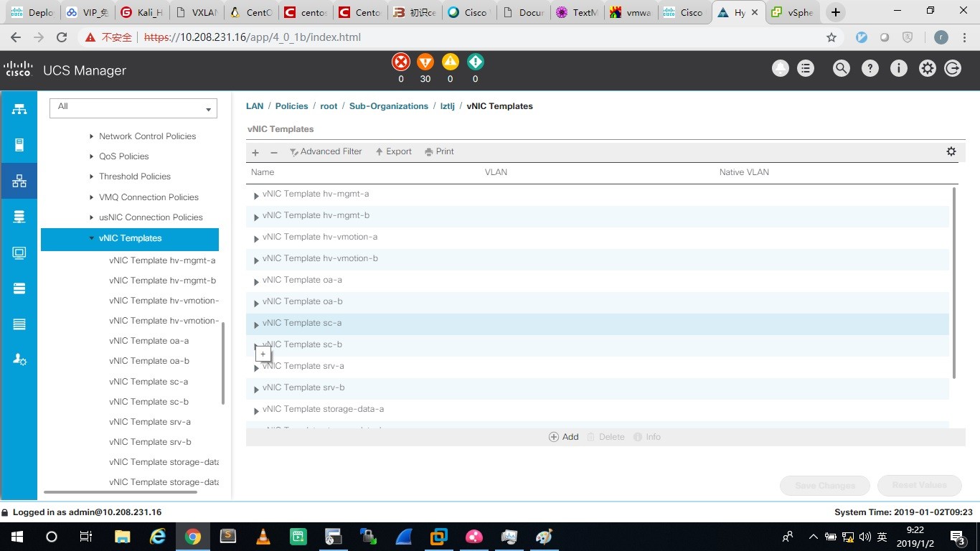Click the Add button below the table

[x=564, y=437]
